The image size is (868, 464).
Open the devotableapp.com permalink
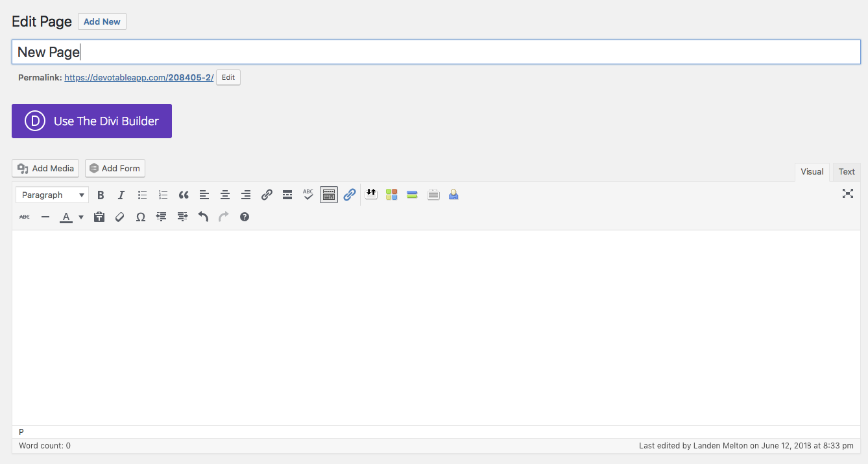(139, 77)
